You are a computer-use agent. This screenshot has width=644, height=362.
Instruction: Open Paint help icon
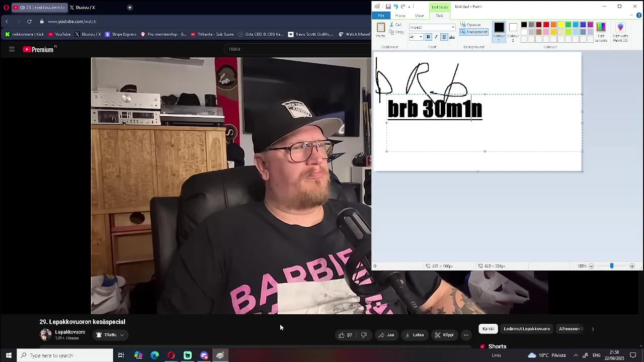639,16
